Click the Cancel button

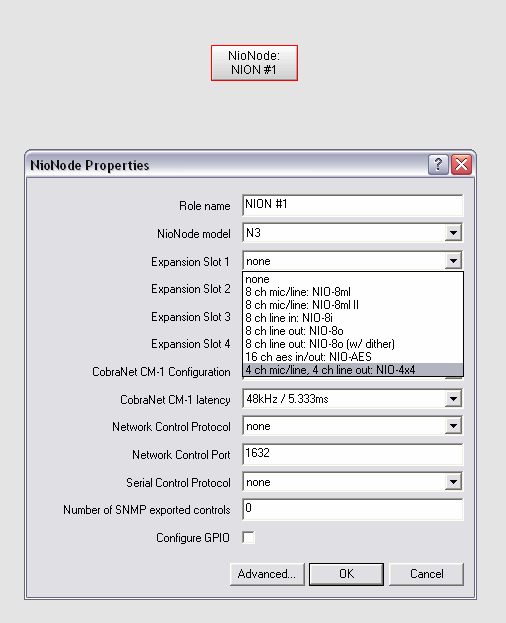(x=427, y=574)
